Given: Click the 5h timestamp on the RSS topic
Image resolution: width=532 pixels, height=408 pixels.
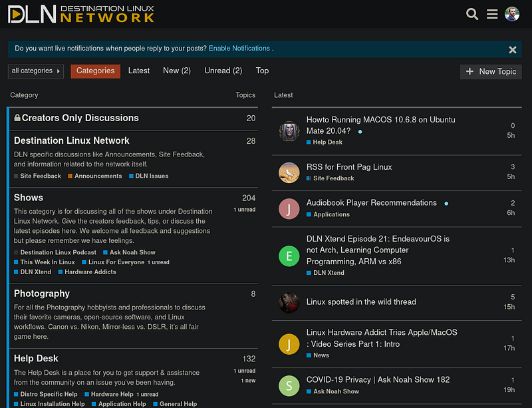Looking at the screenshot, I should tap(511, 176).
